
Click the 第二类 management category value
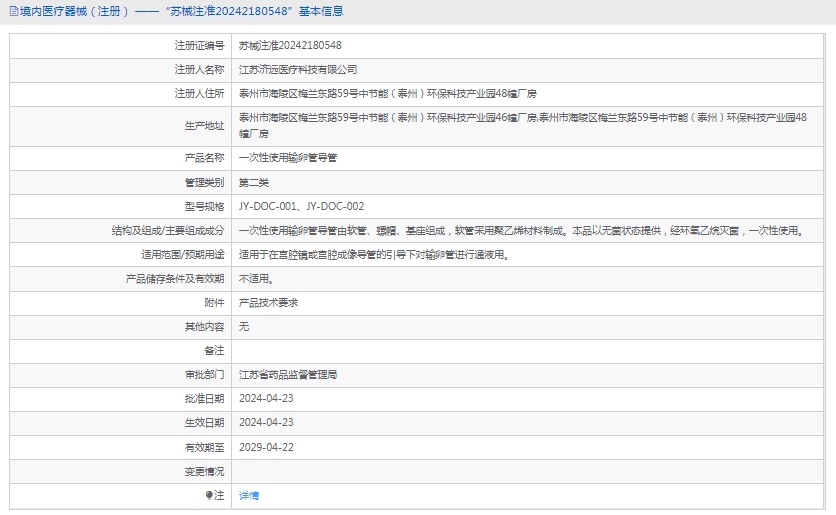[254, 182]
